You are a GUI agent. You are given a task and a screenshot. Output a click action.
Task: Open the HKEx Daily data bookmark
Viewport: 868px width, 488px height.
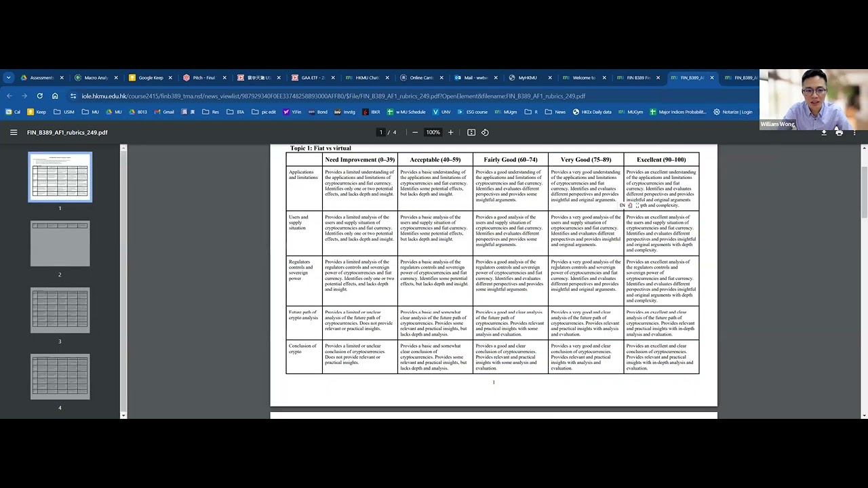(x=592, y=112)
